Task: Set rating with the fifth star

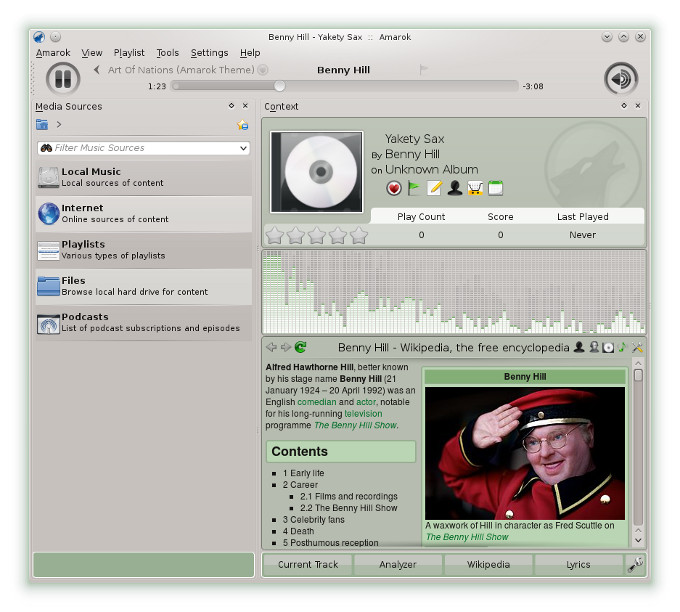Action: tap(359, 236)
